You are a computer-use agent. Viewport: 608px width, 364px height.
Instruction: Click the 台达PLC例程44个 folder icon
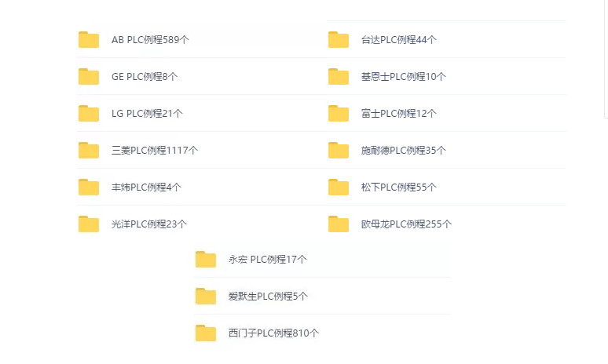(339, 40)
